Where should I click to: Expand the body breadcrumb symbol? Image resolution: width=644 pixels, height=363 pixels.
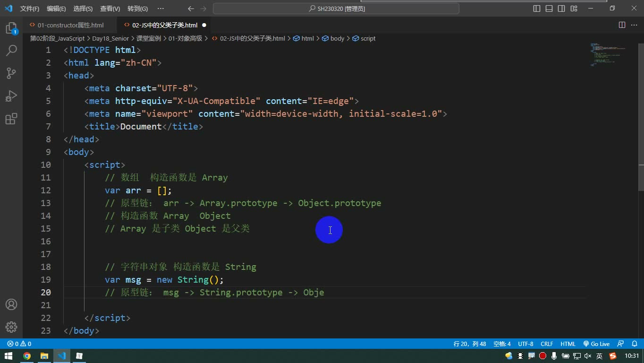click(x=333, y=39)
